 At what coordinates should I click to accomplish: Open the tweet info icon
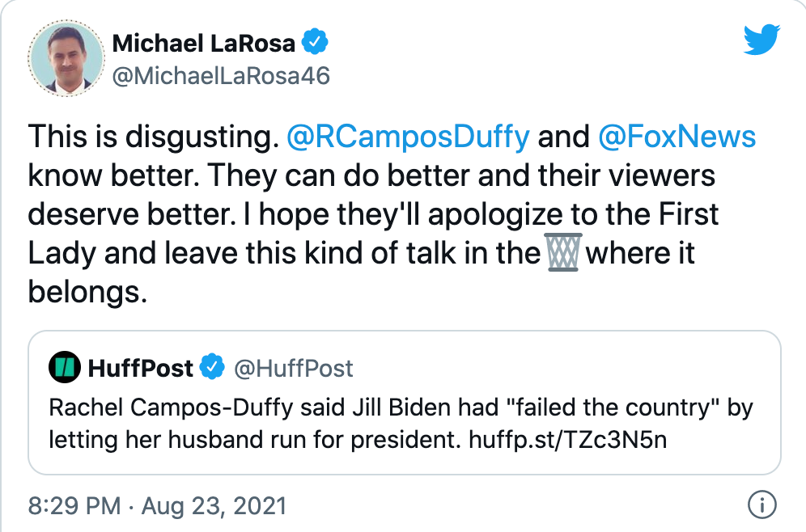(759, 506)
